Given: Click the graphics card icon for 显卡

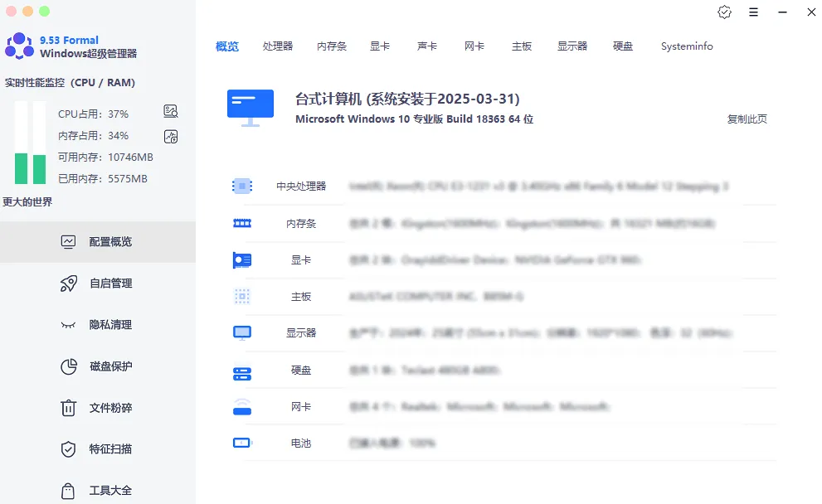Looking at the screenshot, I should coord(242,260).
